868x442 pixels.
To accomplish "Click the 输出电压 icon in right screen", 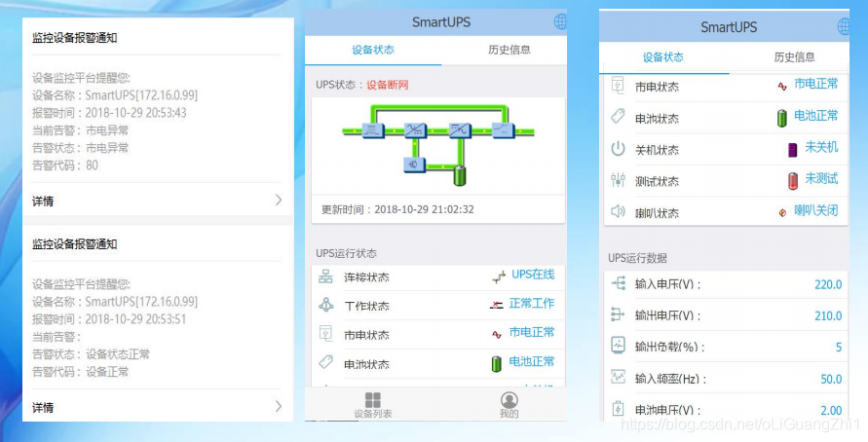I will [618, 314].
